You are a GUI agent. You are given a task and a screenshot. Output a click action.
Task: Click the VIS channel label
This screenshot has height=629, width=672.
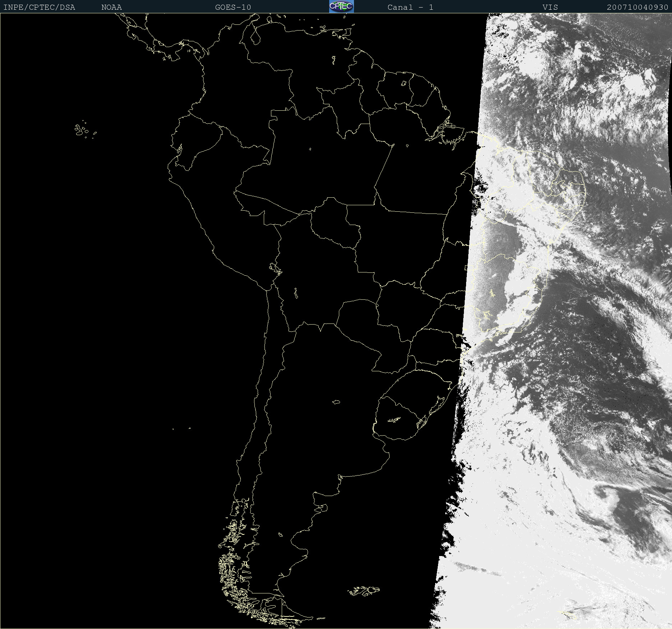click(x=550, y=7)
